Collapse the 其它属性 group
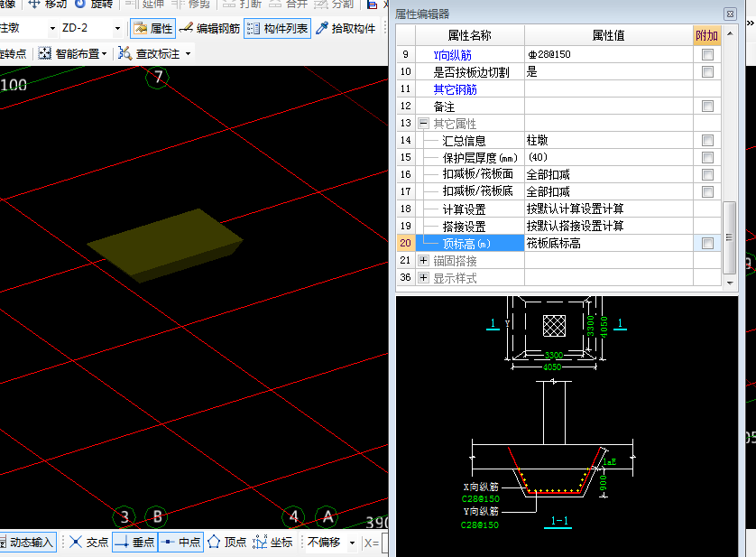 423,123
